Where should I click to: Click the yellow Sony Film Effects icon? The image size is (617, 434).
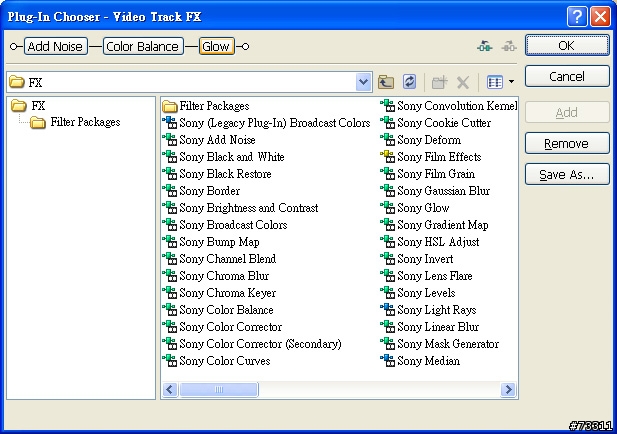coord(388,157)
